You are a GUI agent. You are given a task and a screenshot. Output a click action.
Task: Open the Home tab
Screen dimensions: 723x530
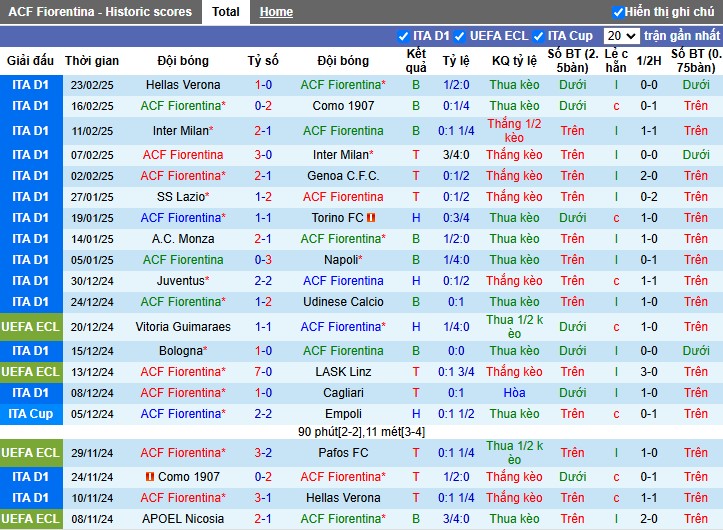pos(276,12)
